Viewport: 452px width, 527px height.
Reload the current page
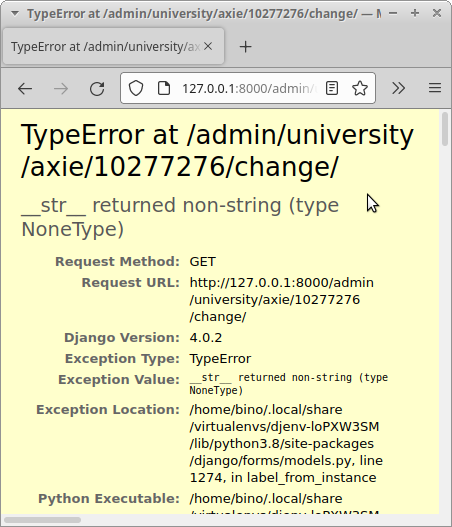point(97,89)
